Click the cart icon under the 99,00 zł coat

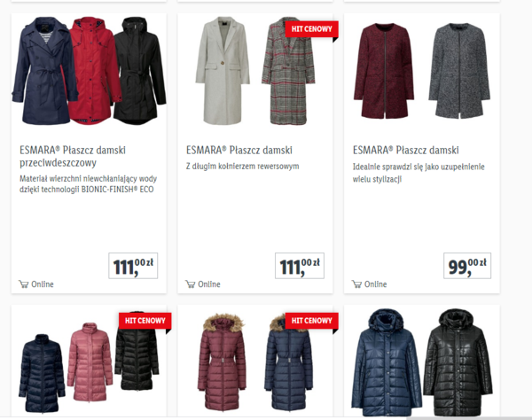coord(356,284)
